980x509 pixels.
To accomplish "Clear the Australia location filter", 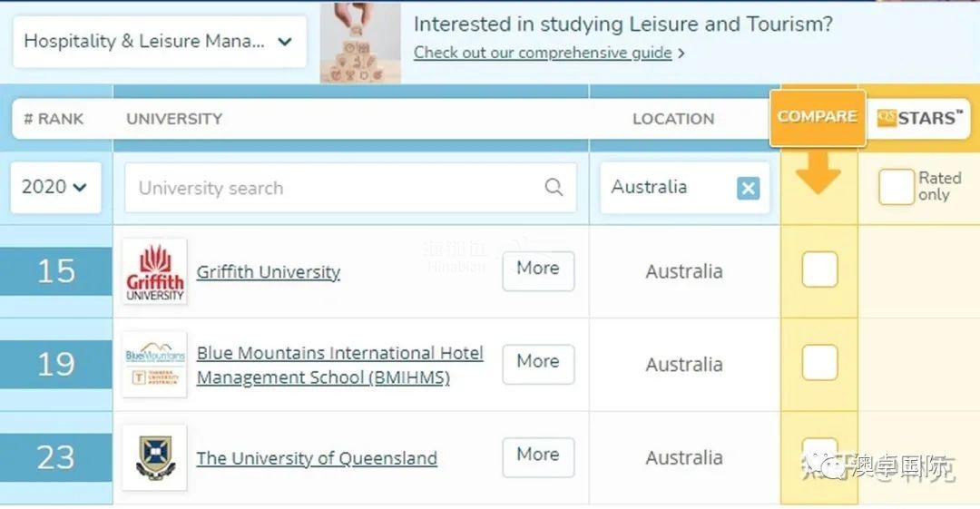I will click(748, 188).
